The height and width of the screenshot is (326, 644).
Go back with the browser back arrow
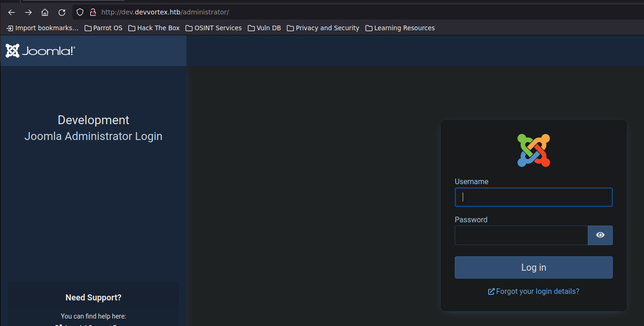click(x=12, y=13)
